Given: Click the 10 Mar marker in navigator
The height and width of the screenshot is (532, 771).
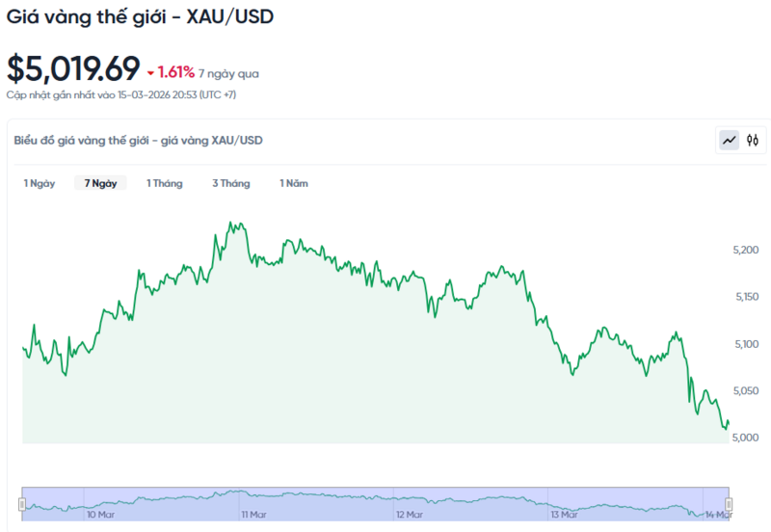Looking at the screenshot, I should pyautogui.click(x=101, y=515).
